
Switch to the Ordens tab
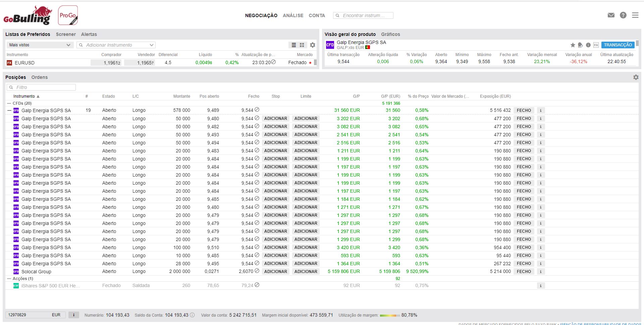pos(40,77)
